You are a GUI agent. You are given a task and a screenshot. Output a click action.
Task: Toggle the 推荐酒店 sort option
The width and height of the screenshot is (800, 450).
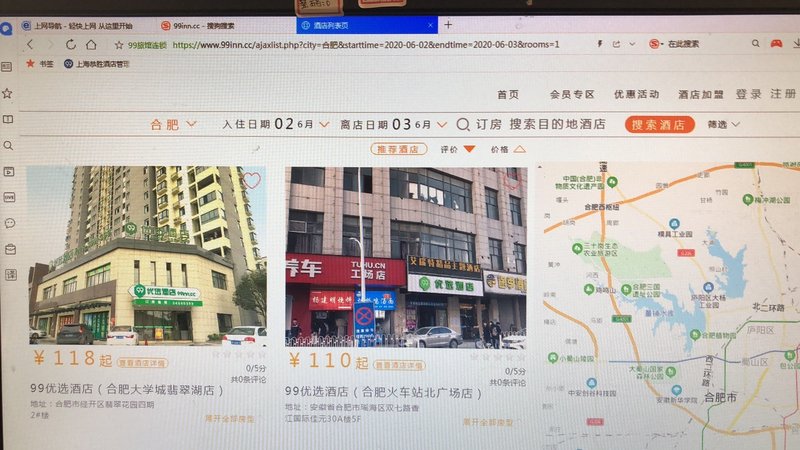[397, 149]
